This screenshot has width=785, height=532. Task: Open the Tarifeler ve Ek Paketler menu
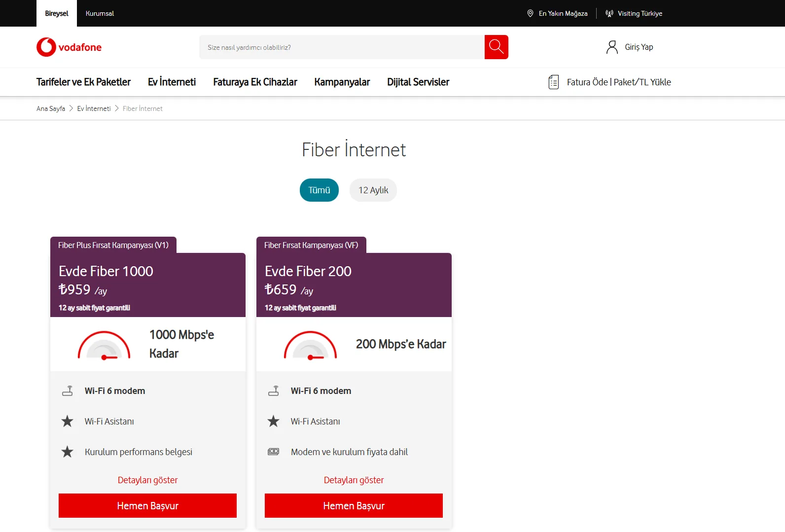click(x=83, y=82)
